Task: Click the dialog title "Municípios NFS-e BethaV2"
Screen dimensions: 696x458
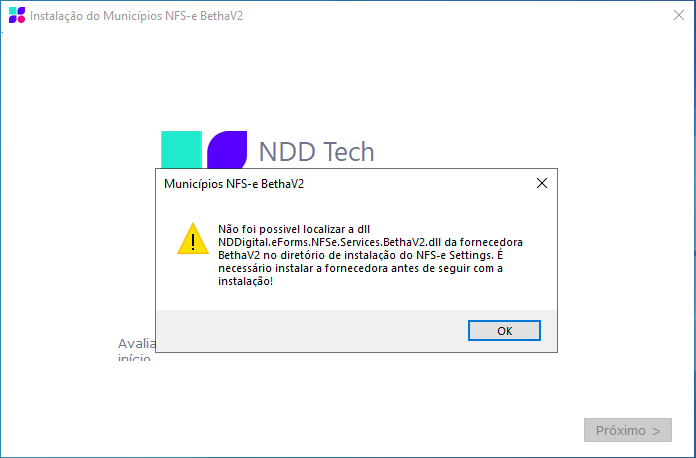Action: click(x=234, y=184)
